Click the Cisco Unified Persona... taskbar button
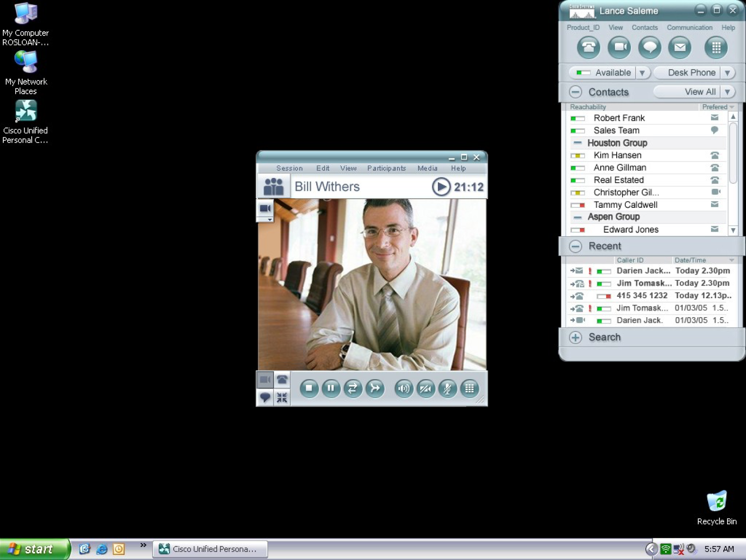 pos(210,549)
